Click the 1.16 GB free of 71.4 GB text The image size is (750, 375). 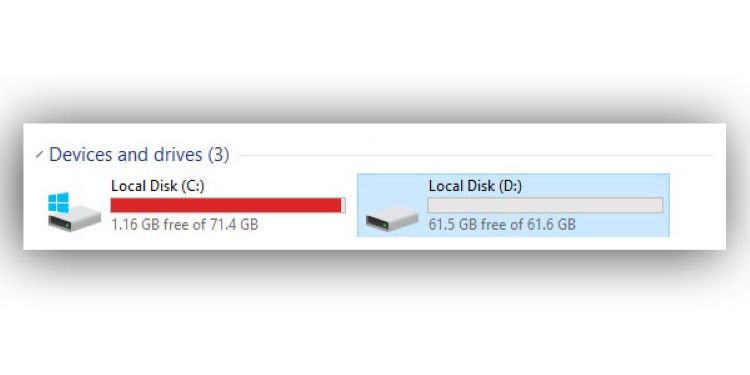[185, 224]
